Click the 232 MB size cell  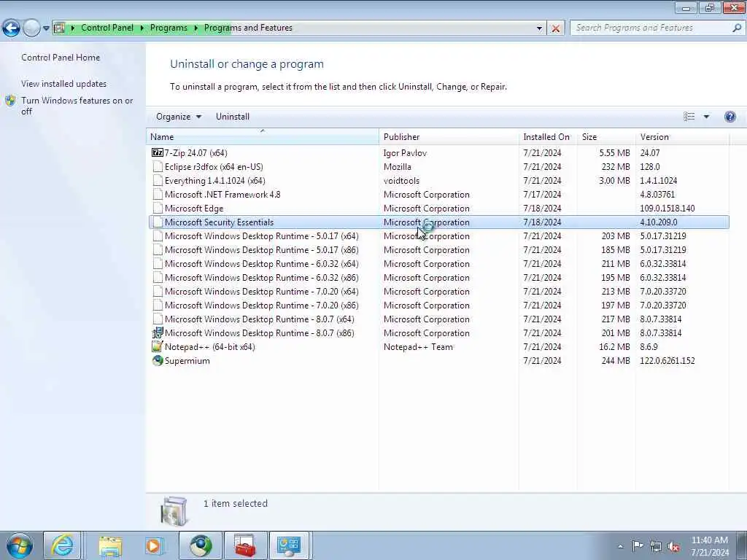(616, 167)
